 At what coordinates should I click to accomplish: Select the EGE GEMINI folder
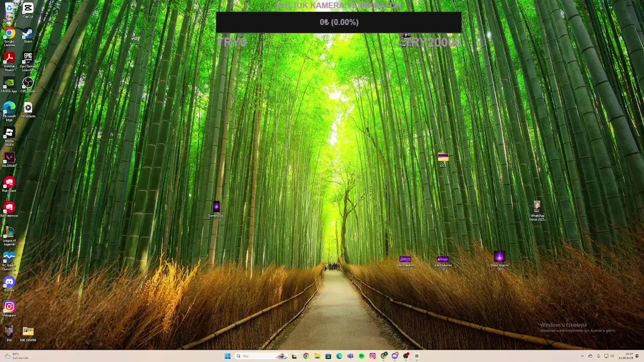[x=28, y=334]
